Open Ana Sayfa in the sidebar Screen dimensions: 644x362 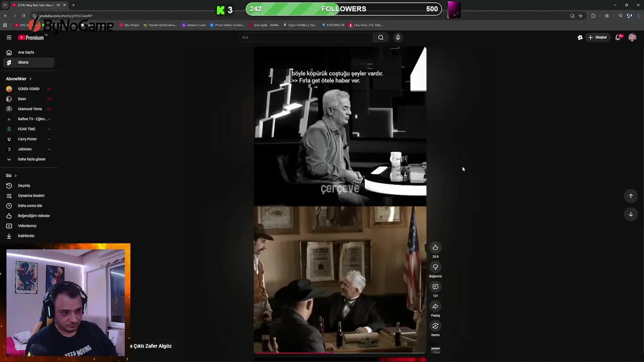(28, 52)
